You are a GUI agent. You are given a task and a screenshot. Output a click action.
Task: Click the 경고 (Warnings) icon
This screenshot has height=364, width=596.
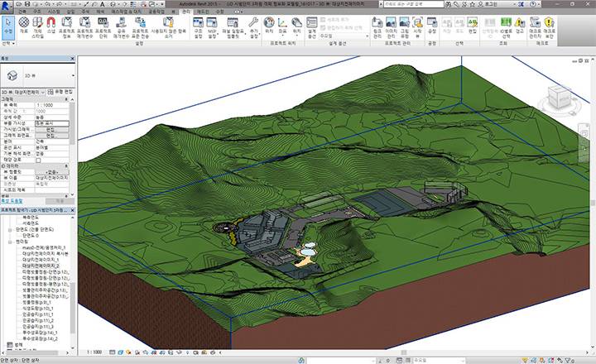[520, 25]
